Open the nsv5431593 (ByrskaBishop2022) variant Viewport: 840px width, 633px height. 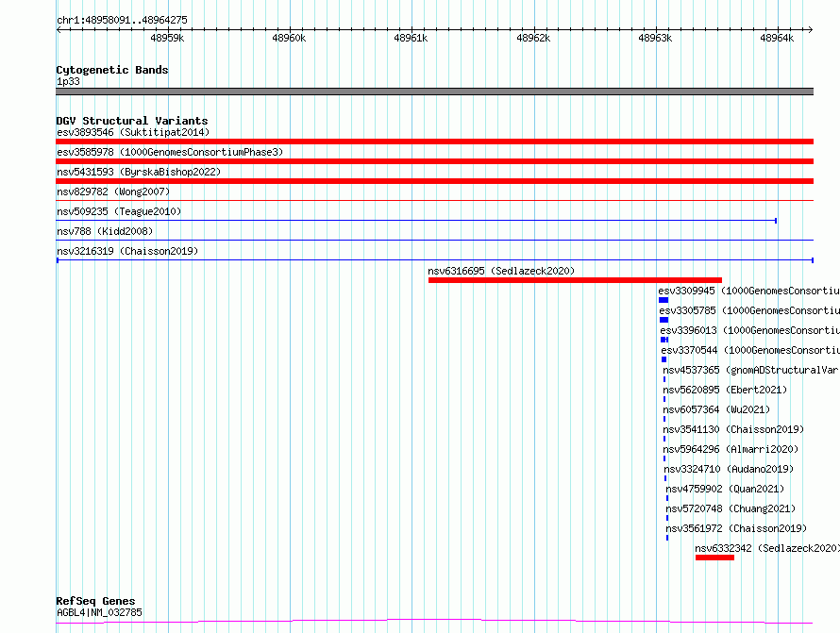click(x=139, y=172)
